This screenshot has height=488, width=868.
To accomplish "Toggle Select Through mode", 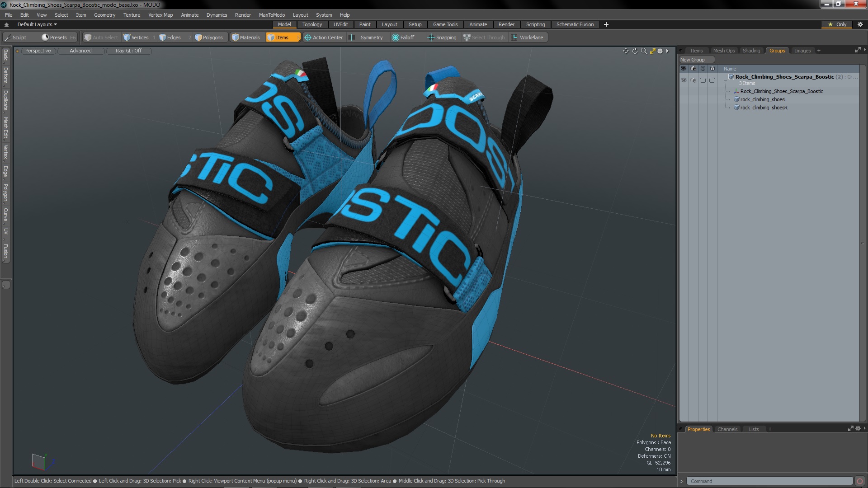I will coord(484,38).
